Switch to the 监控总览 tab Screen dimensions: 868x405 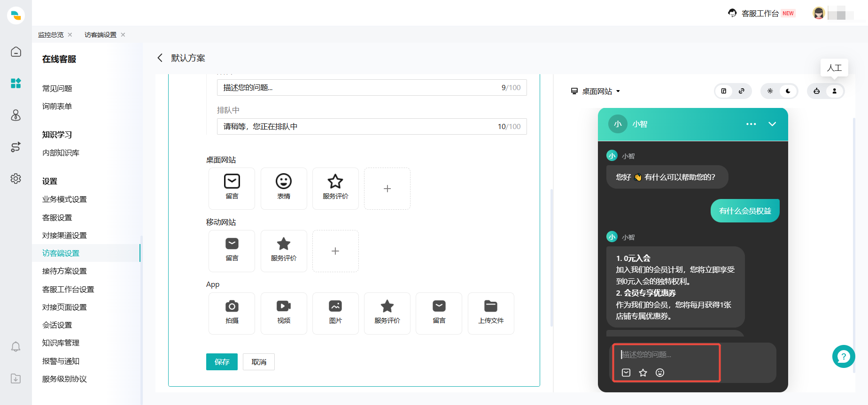[51, 35]
